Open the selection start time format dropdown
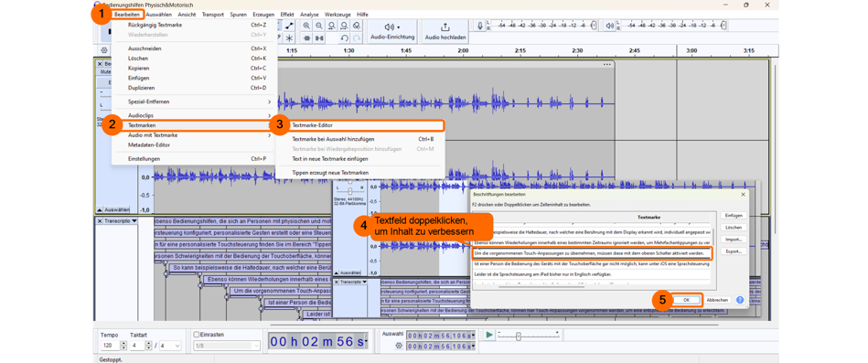868x363 pixels. point(474,336)
